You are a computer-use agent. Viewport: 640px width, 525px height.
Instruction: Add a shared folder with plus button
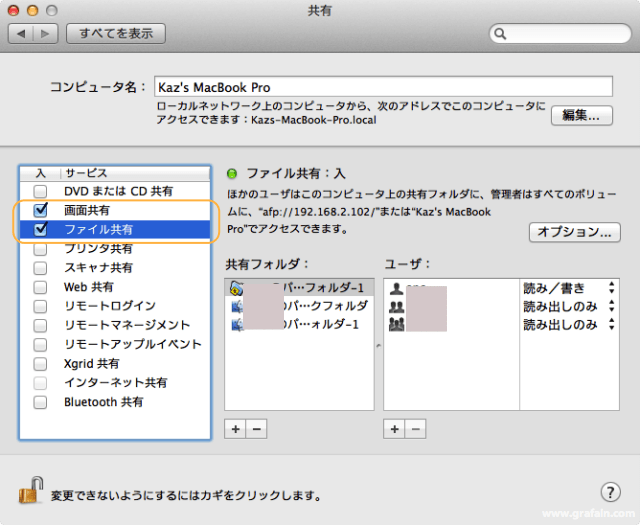[x=235, y=429]
